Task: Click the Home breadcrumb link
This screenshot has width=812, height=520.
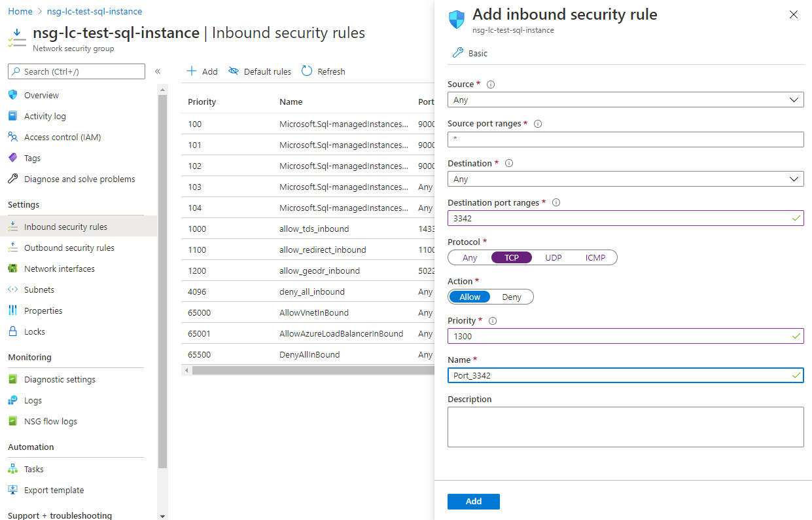Action: pos(20,11)
